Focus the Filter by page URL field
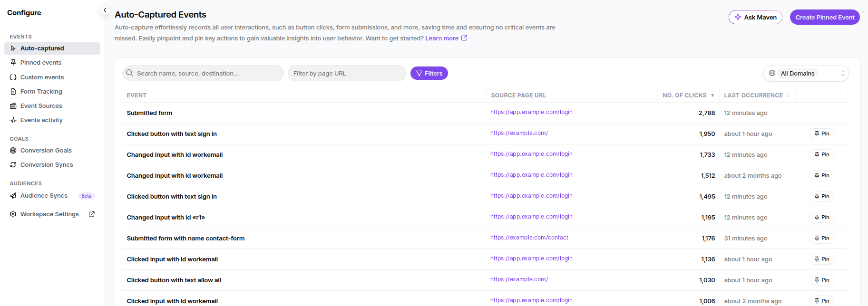Viewport: 868px width, 306px height. point(347,73)
